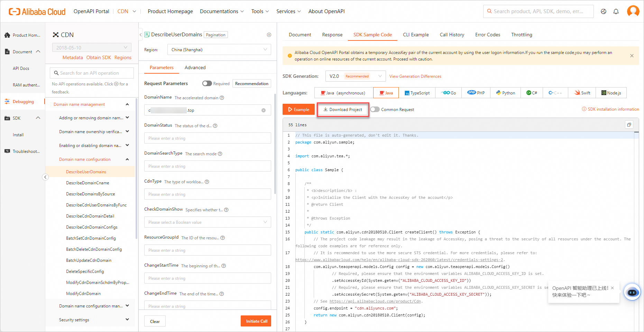This screenshot has height=332, width=644.
Task: Select the Go language option
Action: 449,93
